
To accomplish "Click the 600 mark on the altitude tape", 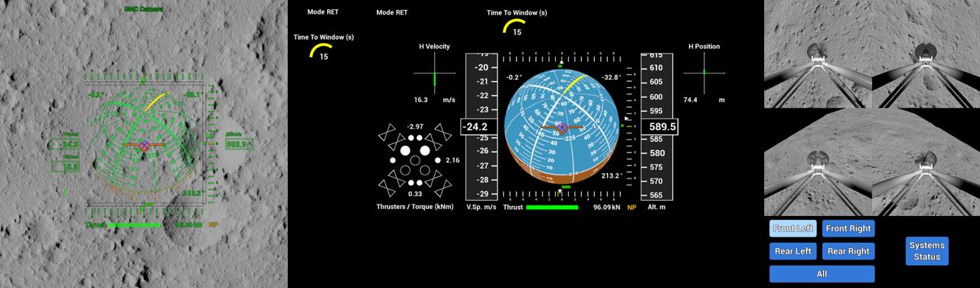I will (x=656, y=97).
